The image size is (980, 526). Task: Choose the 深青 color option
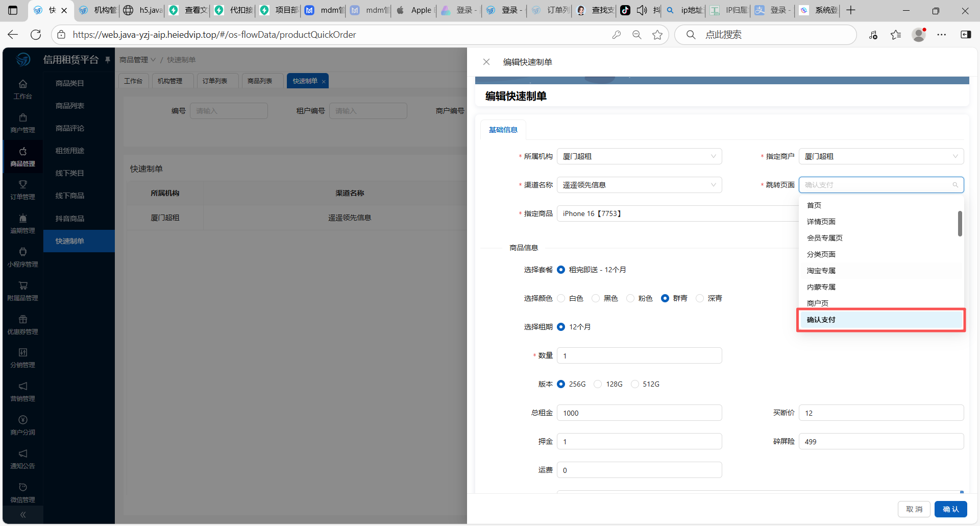[700, 298]
